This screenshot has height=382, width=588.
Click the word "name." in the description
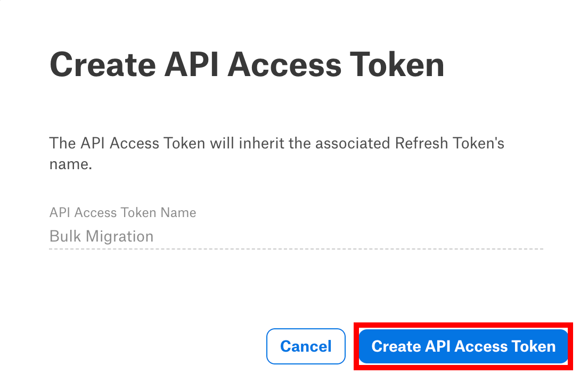point(71,164)
